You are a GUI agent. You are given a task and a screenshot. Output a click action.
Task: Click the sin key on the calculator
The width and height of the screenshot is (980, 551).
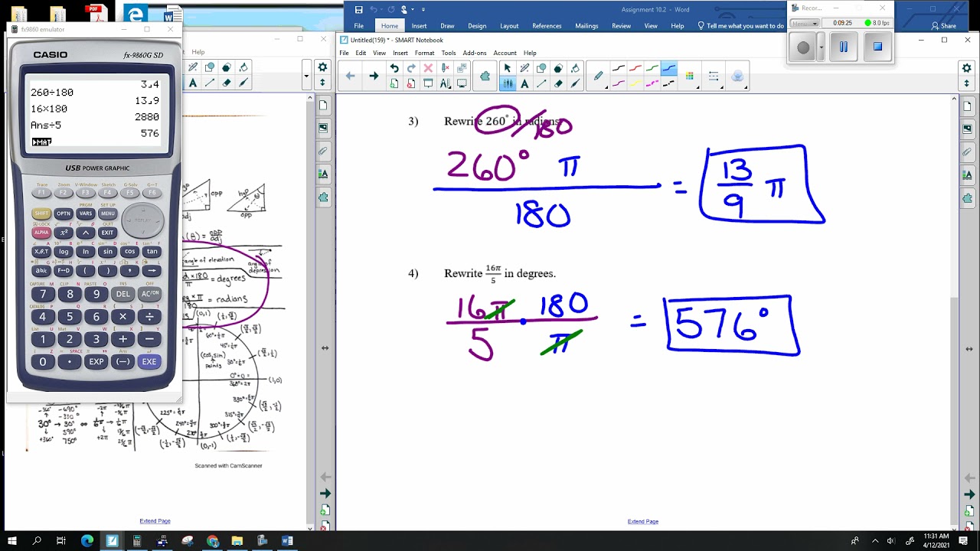pyautogui.click(x=107, y=251)
